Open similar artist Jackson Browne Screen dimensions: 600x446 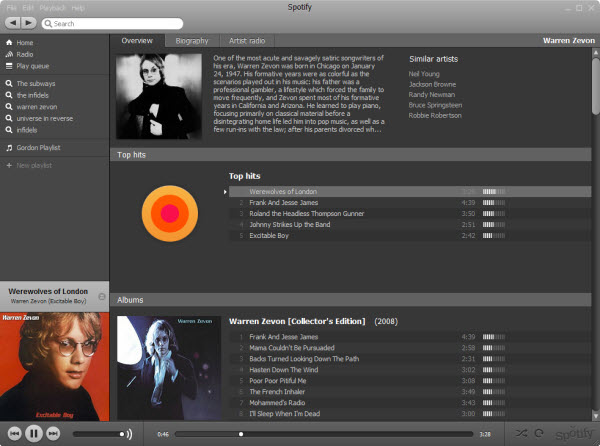432,84
